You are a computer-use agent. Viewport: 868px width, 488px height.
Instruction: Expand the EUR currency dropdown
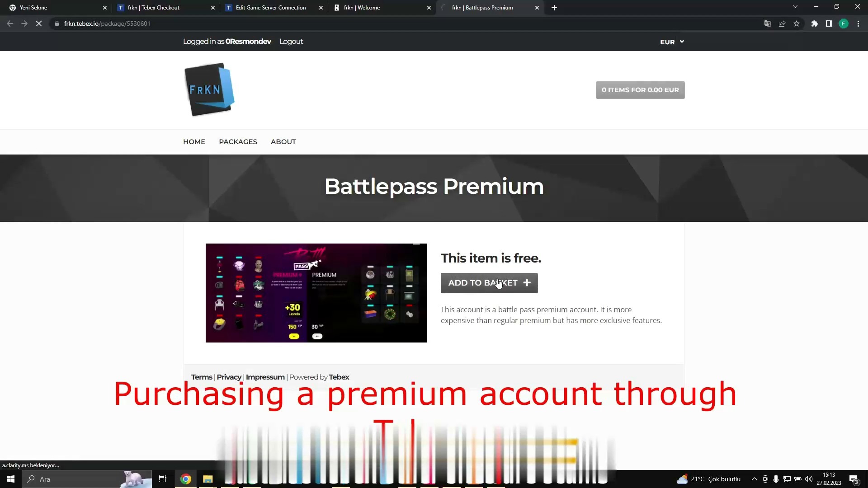672,42
